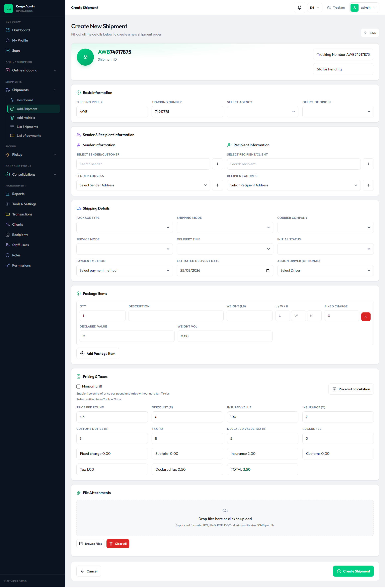Click the green shipment box icon
Image resolution: width=385 pixels, height=588 pixels.
[85, 57]
